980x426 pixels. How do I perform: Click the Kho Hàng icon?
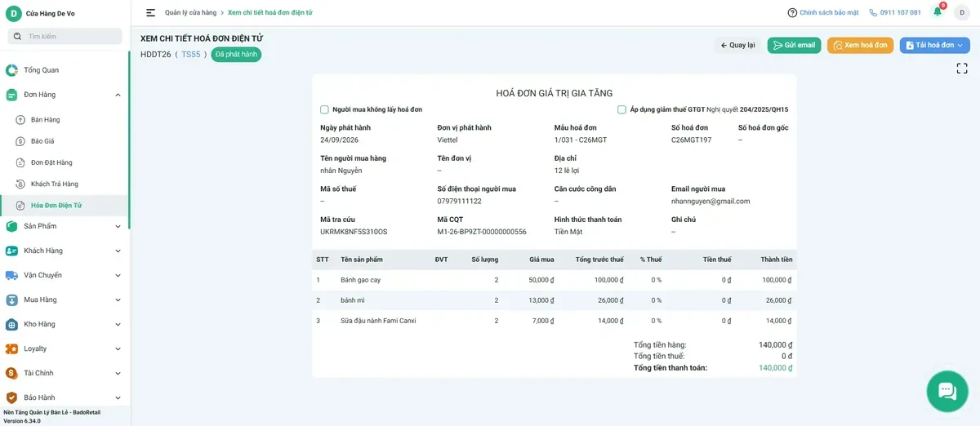11,324
